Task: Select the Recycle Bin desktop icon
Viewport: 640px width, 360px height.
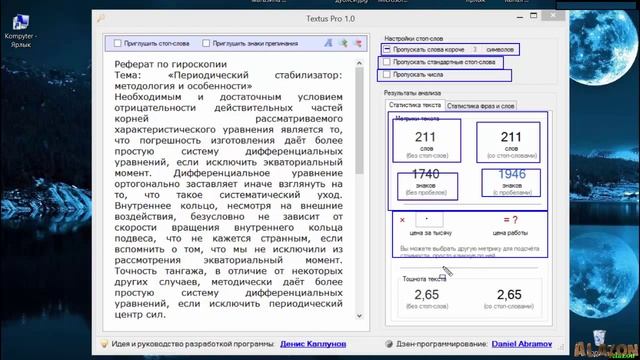Action: tap(599, 337)
